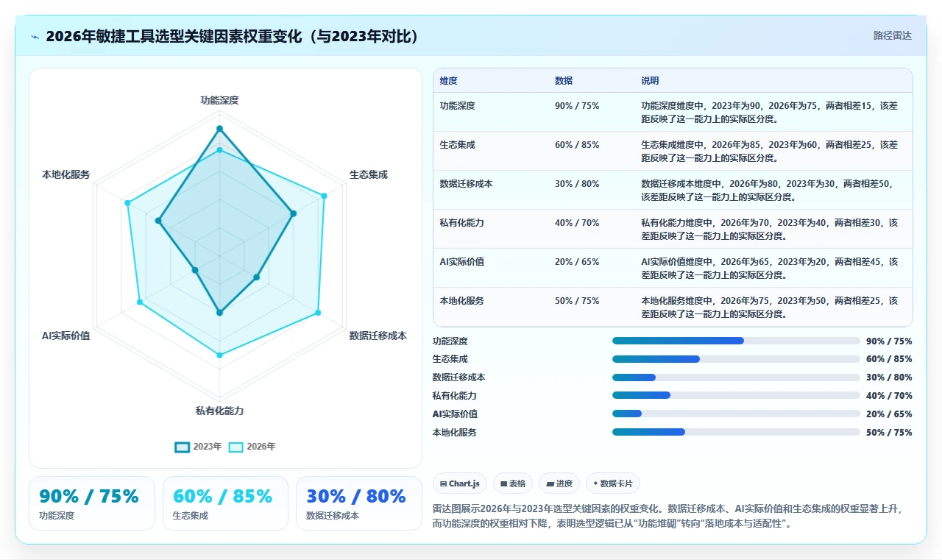
Task: Click the 功能深度 table row label
Action: pos(458,106)
